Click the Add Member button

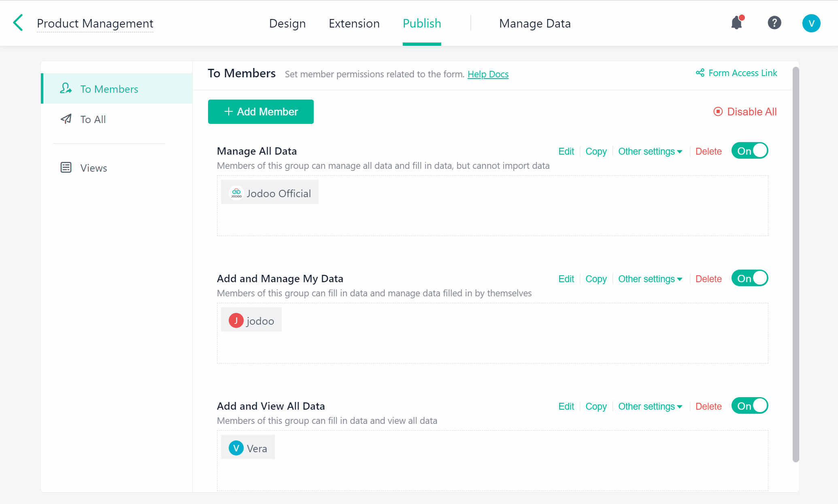point(261,112)
